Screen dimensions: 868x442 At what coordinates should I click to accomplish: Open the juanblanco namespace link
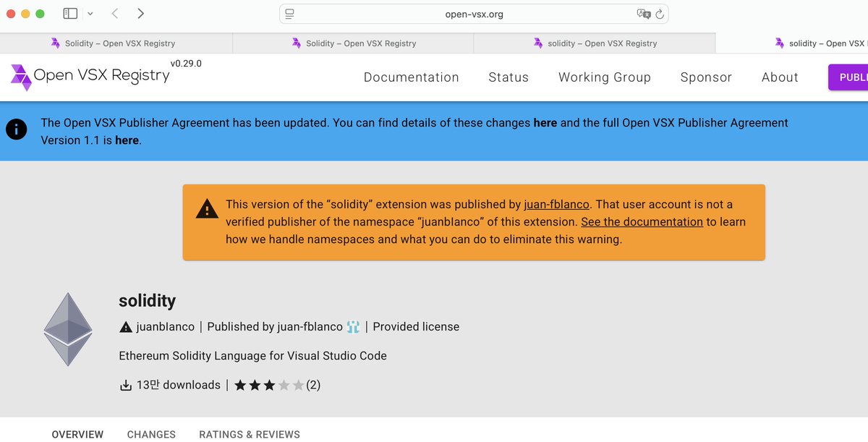click(x=165, y=327)
